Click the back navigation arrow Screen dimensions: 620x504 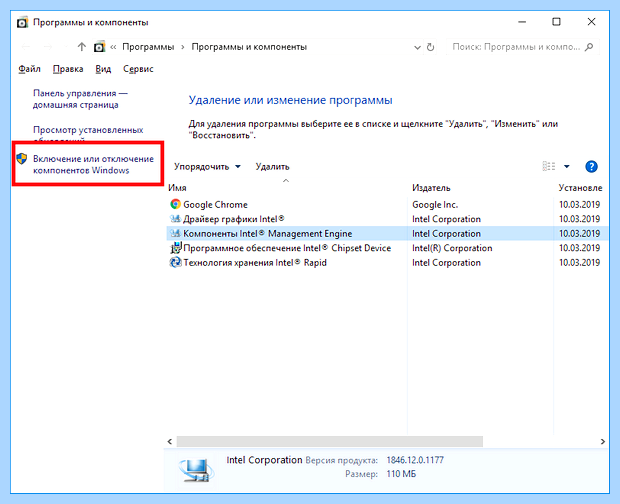click(26, 47)
